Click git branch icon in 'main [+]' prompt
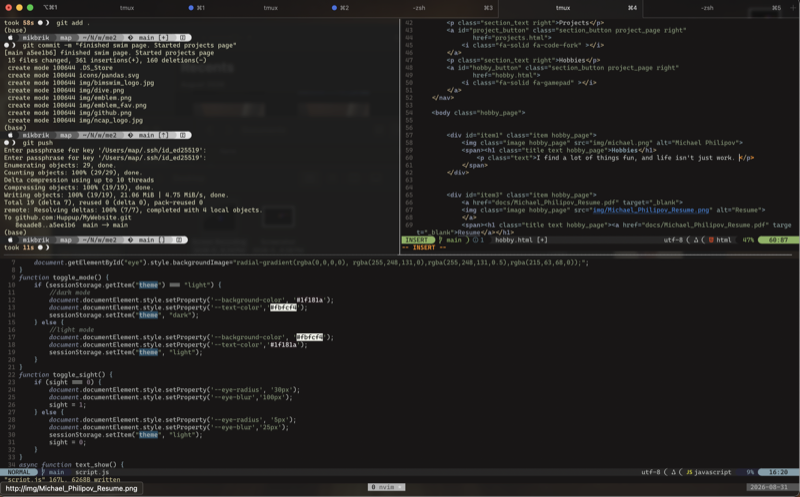 click(x=130, y=38)
